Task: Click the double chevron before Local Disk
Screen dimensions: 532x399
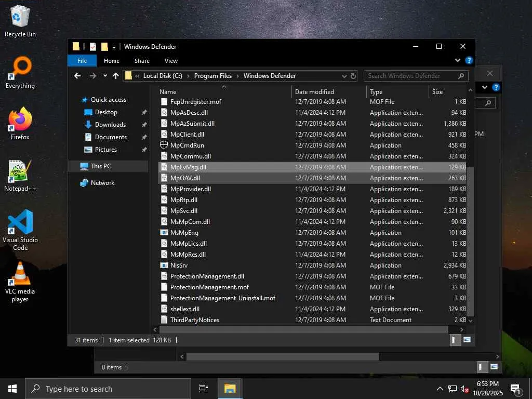Action: (137, 76)
